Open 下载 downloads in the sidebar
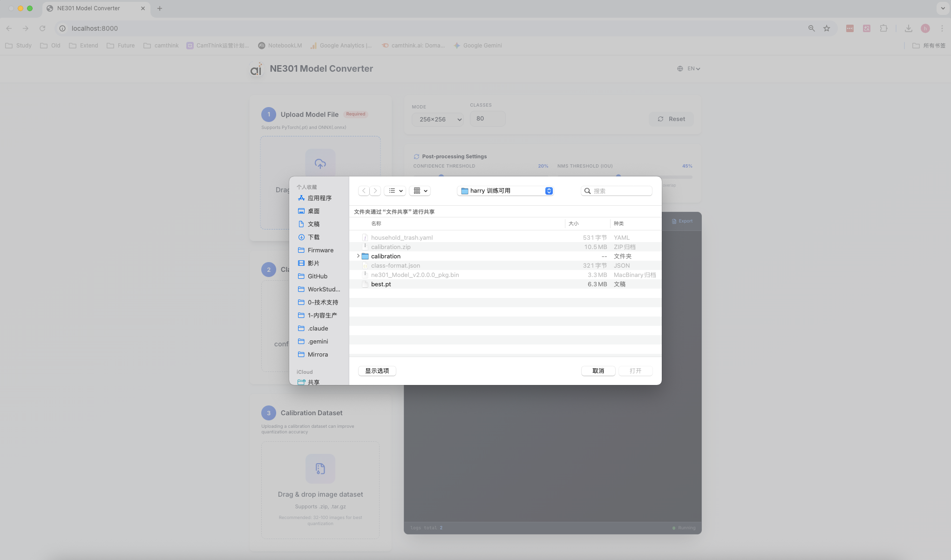951x560 pixels. [x=313, y=237]
